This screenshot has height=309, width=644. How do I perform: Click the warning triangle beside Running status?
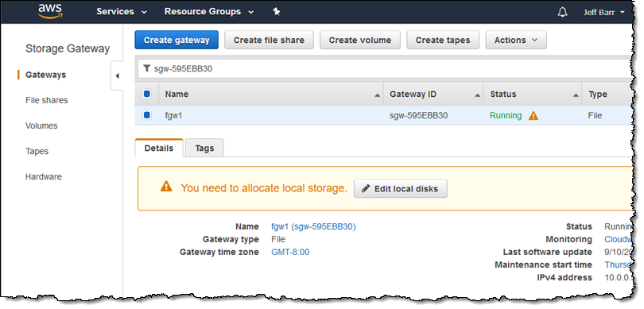533,116
